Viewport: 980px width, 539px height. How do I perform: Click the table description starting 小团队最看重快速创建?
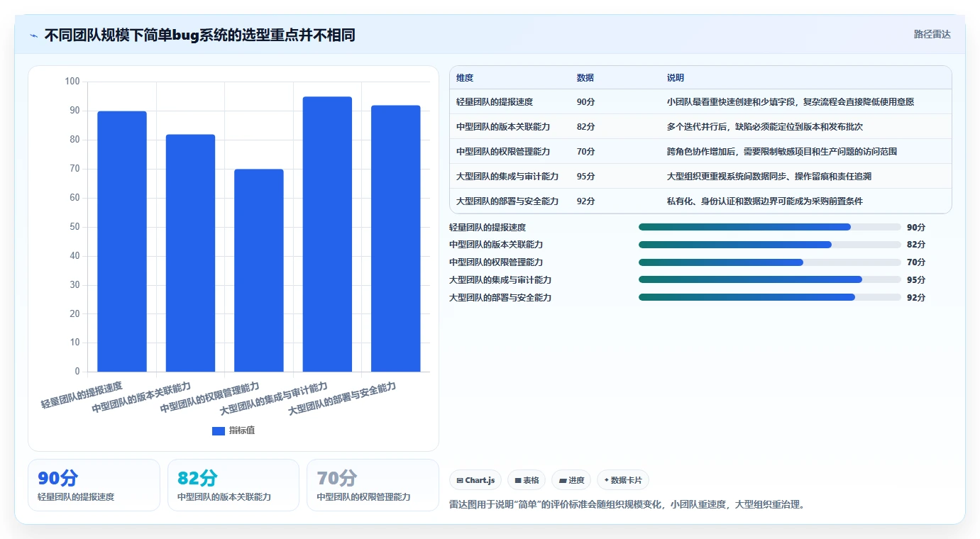(x=791, y=102)
